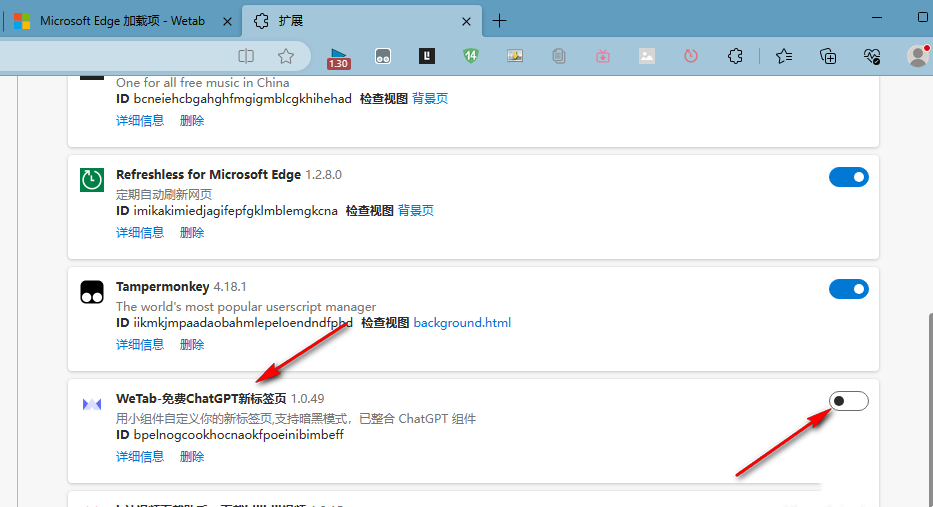Click the Tampermonkey title text
This screenshot has height=507, width=933.
pyautogui.click(x=162, y=287)
